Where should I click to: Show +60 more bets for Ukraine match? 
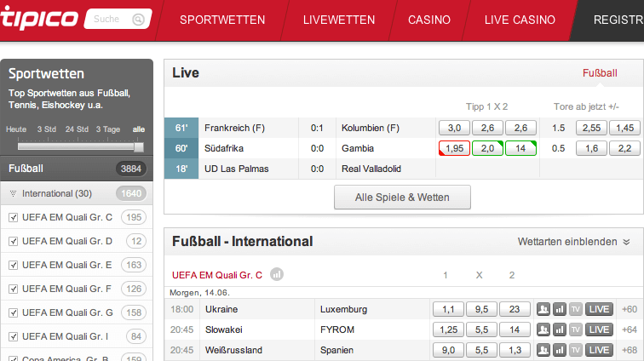(x=630, y=309)
